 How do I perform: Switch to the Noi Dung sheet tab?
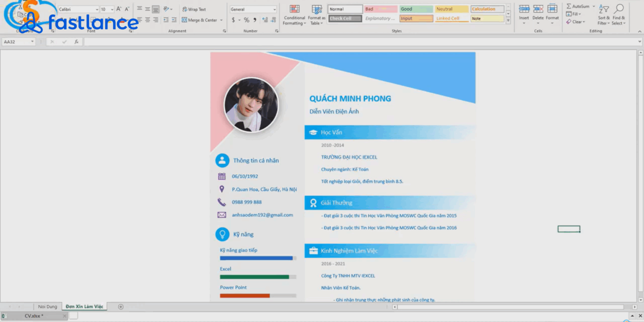coord(47,306)
